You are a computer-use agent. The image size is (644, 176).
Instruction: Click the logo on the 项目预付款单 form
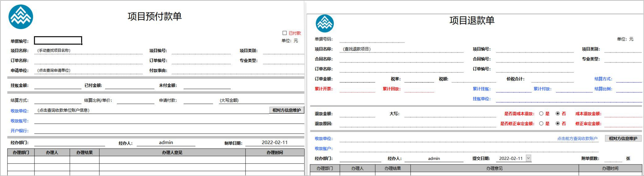pos(21,17)
